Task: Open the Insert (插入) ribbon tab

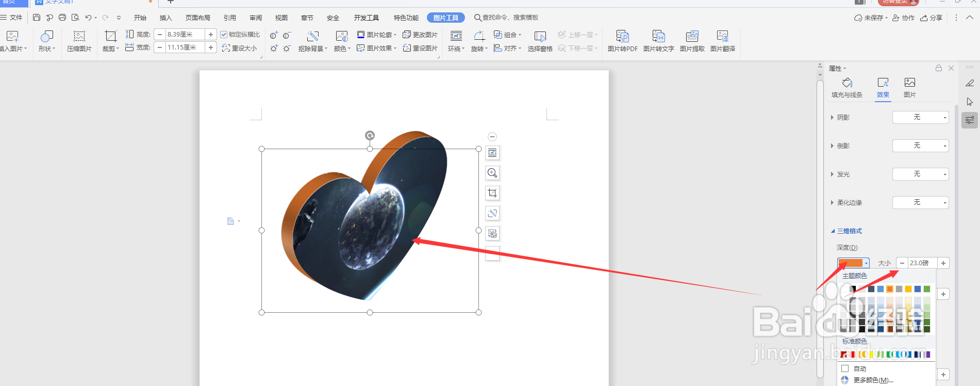Action: pos(165,18)
